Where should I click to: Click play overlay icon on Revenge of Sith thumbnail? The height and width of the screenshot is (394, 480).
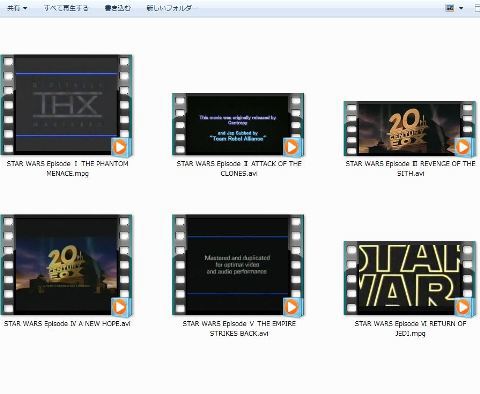[464, 147]
